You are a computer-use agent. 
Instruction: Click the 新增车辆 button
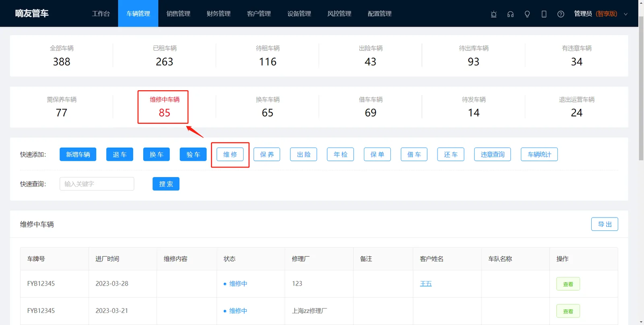[78, 154]
